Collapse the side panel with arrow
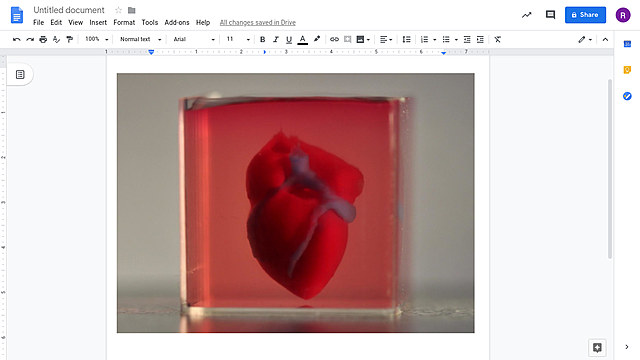Screen dimensions: 640x360 (x=627, y=347)
